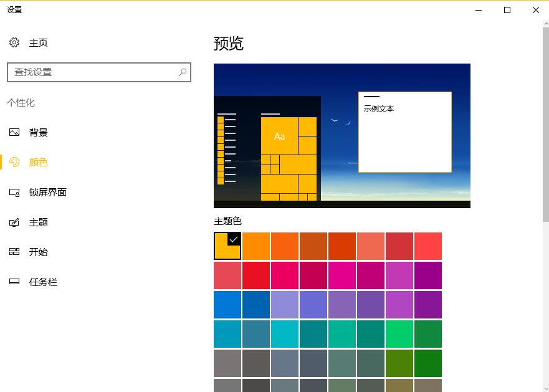Image resolution: width=549 pixels, height=392 pixels.
Task: Click the checked yellow theme color
Action: pos(227,246)
